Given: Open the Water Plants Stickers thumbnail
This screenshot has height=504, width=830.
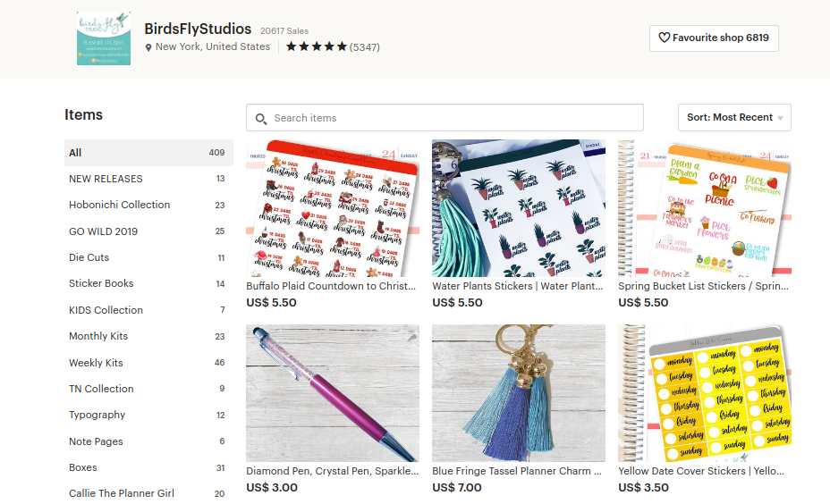Looking at the screenshot, I should pos(518,208).
